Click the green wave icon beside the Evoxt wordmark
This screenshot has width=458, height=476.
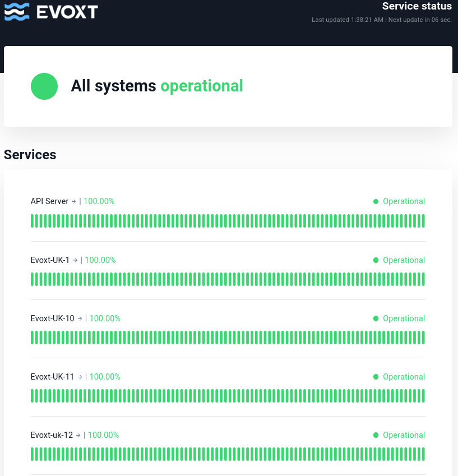pyautogui.click(x=17, y=11)
